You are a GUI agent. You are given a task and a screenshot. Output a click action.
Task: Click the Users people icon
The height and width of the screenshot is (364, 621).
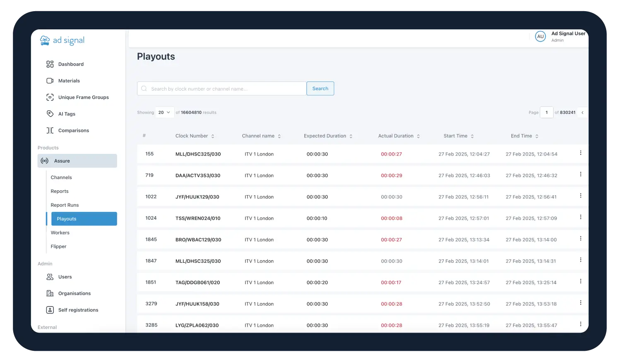click(50, 277)
